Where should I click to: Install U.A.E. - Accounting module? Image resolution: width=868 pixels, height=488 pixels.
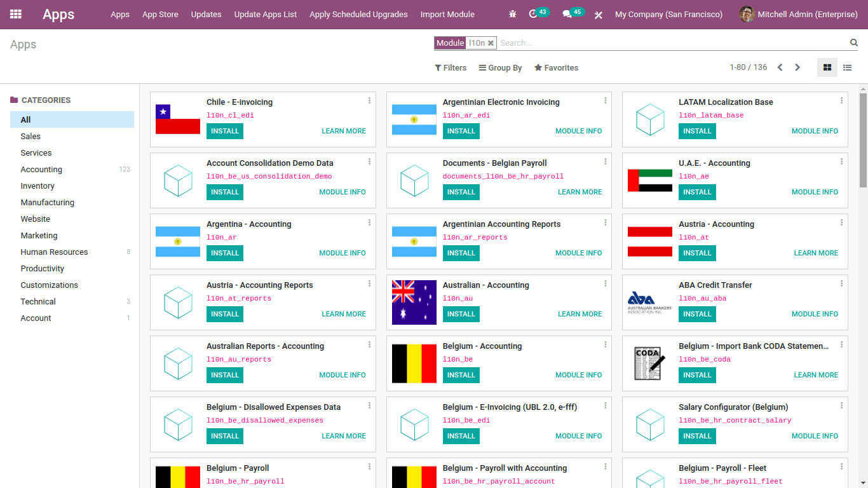tap(697, 192)
